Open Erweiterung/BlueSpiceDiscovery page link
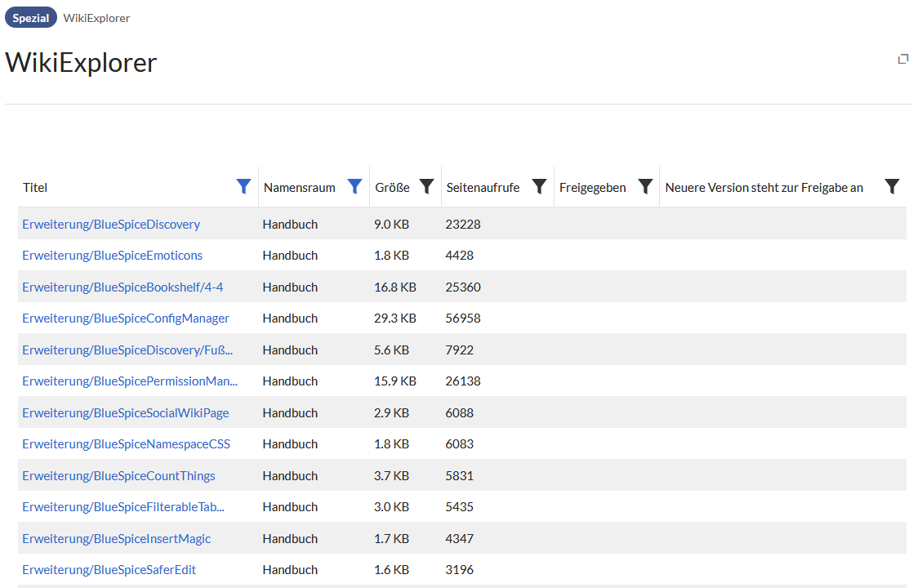Image resolution: width=913 pixels, height=588 pixels. coord(111,224)
